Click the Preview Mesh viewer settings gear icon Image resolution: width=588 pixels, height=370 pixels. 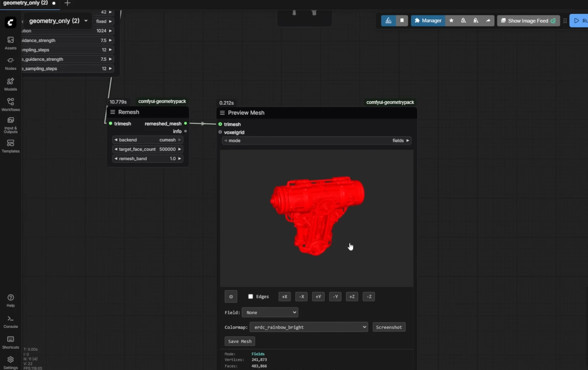point(231,296)
